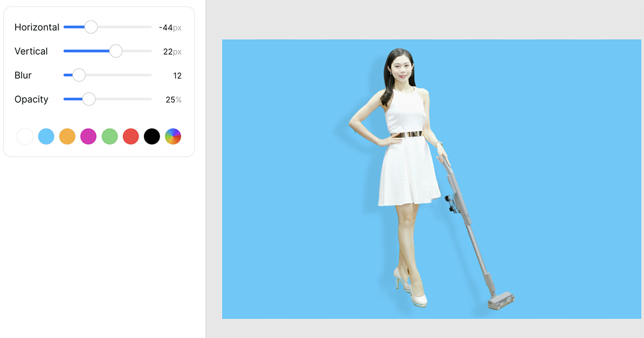
Task: Click the Opacity value showing 25%
Action: click(x=173, y=99)
